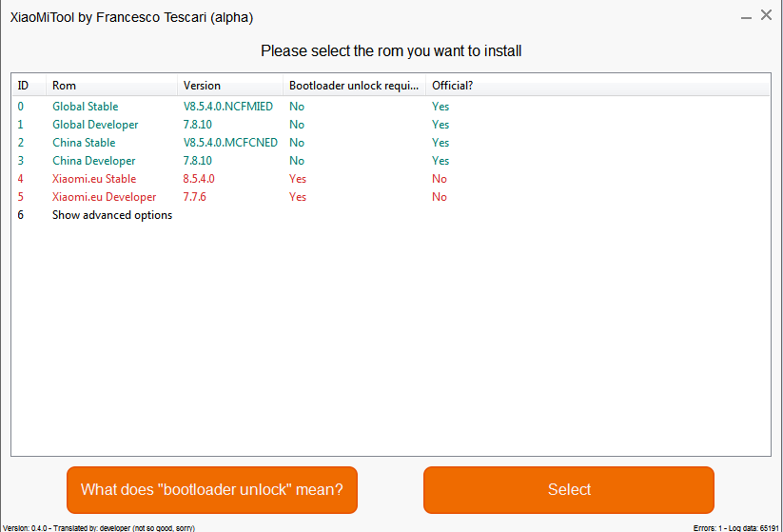Click Official Yes in Global Stable row
783x532 pixels.
pos(440,107)
